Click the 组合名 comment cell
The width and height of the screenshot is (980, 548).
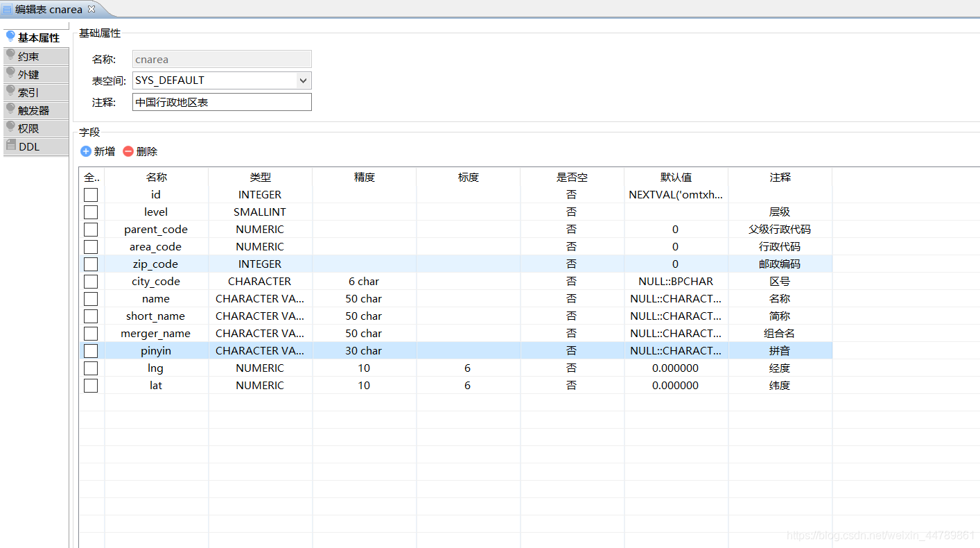click(780, 334)
